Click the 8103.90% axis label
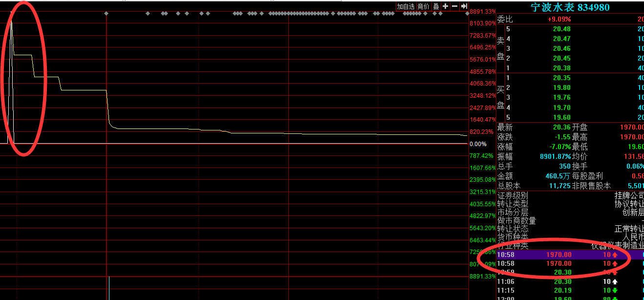 (482, 23)
